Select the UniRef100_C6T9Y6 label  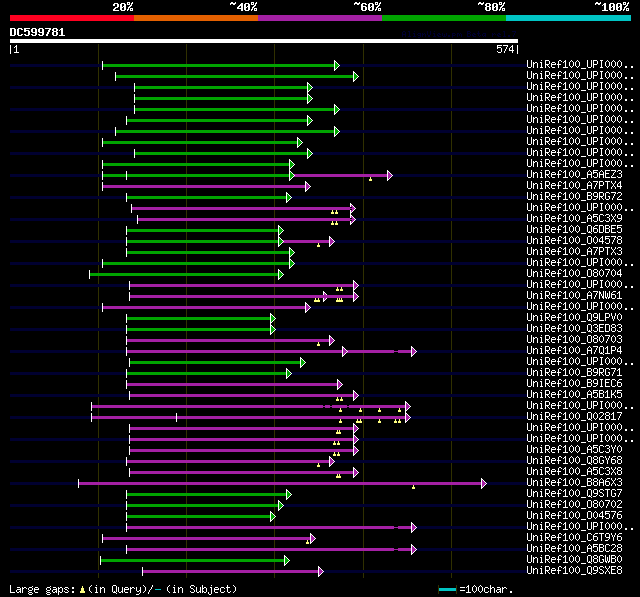pyautogui.click(x=574, y=537)
